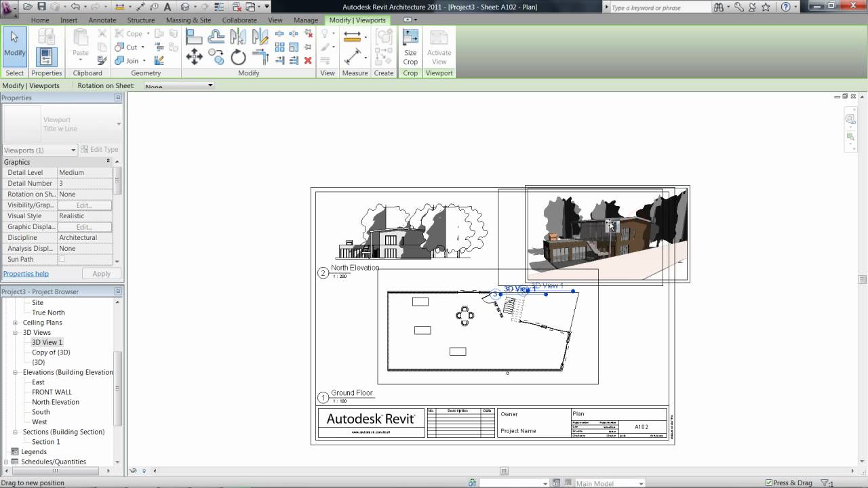Expand the Schedules/Quantities node

coord(7,462)
